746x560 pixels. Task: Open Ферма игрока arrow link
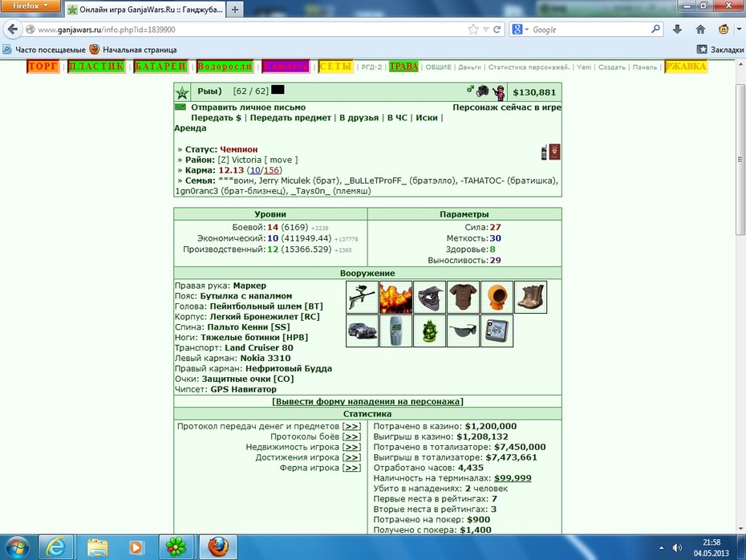351,469
